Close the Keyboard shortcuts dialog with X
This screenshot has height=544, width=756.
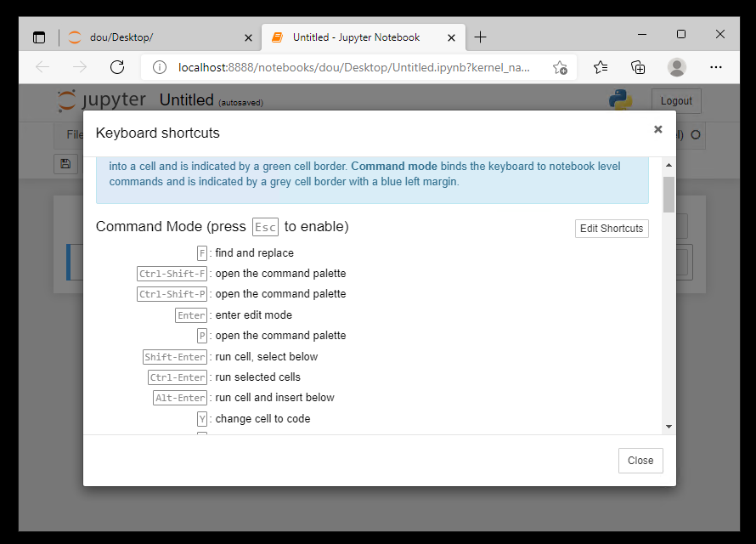(657, 129)
